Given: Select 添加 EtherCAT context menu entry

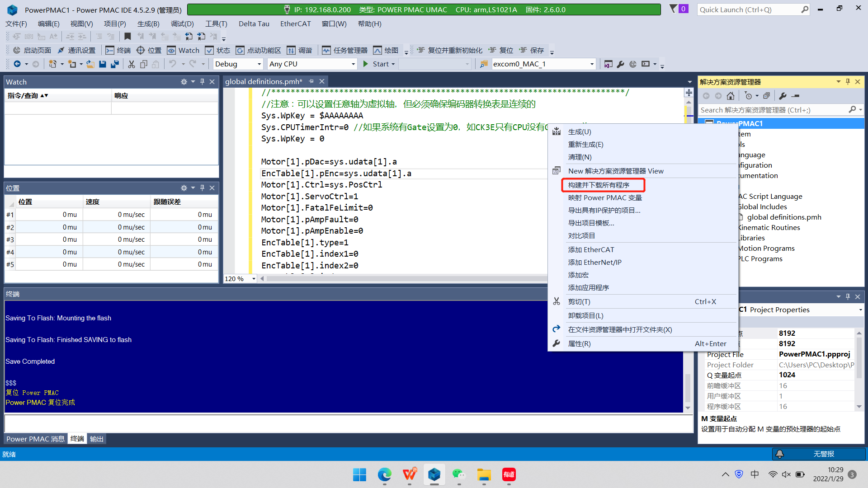Looking at the screenshot, I should [x=591, y=250].
